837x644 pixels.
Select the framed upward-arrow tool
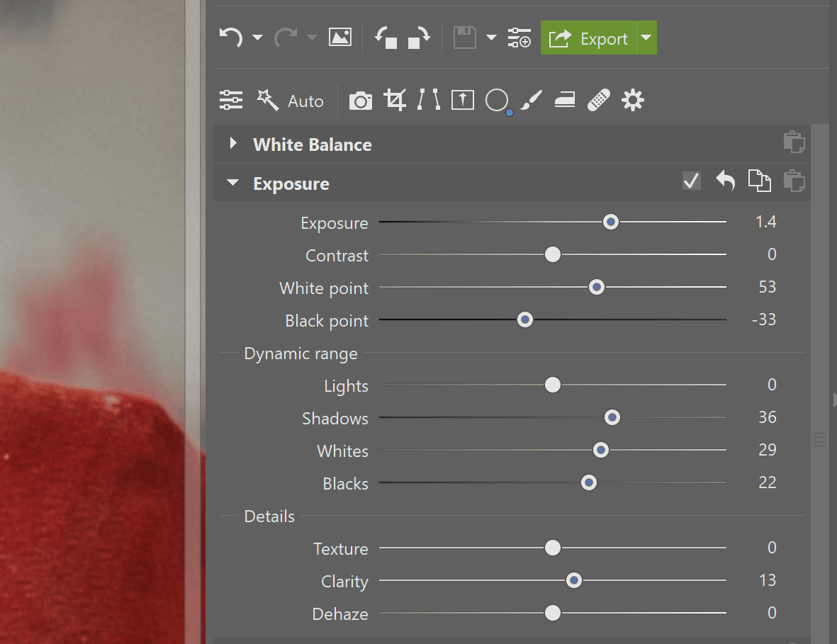point(463,101)
